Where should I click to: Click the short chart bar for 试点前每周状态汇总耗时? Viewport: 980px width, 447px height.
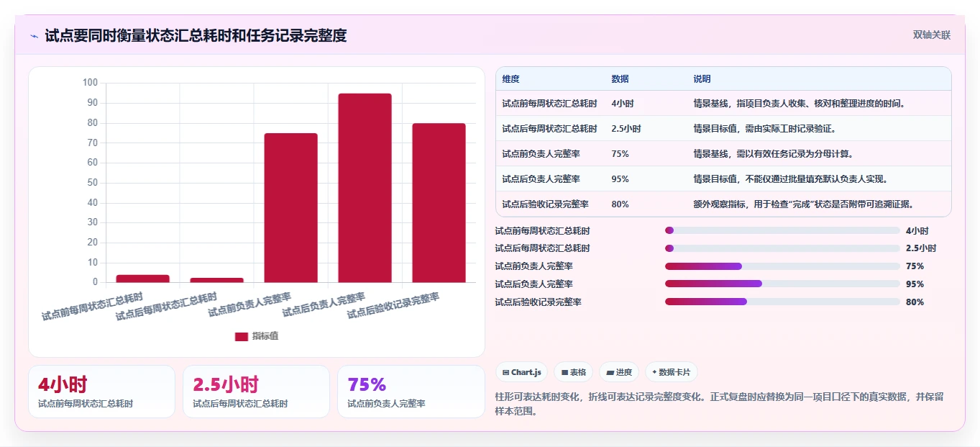pyautogui.click(x=142, y=279)
